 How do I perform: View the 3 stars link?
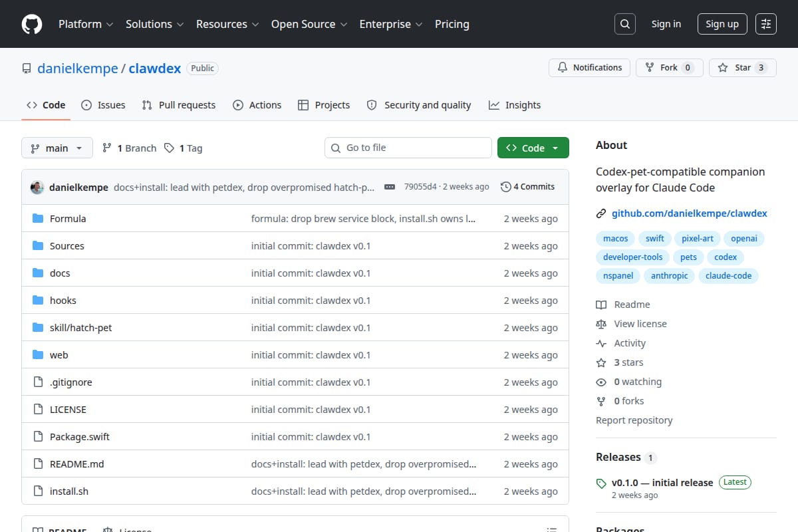click(x=620, y=362)
